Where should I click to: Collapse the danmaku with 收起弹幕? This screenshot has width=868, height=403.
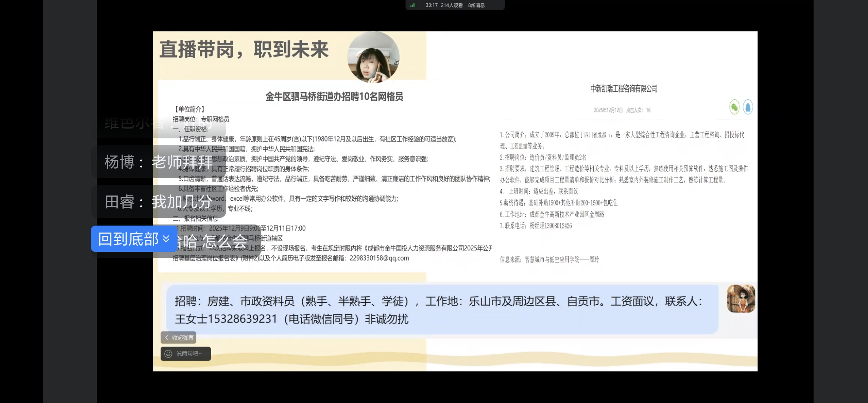point(182,338)
